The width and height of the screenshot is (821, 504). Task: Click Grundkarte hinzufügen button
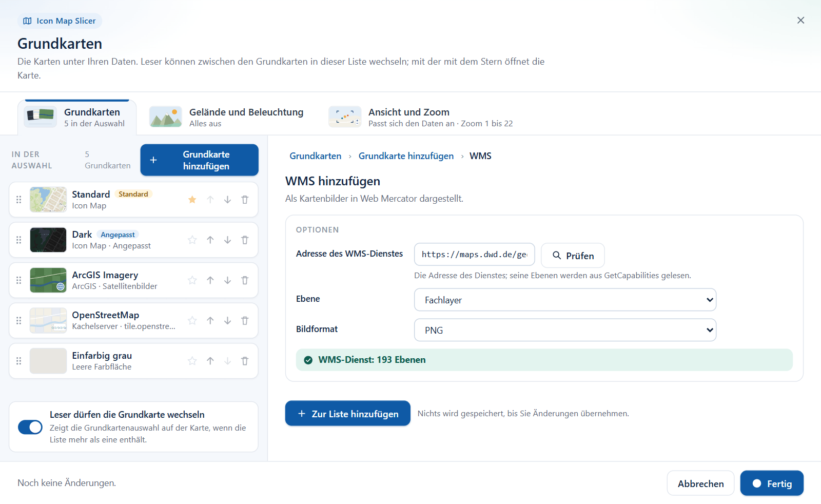pos(199,160)
